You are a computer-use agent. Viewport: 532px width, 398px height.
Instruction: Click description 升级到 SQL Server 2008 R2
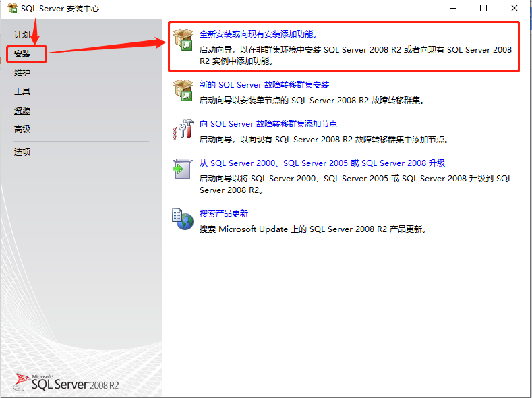pos(355,184)
